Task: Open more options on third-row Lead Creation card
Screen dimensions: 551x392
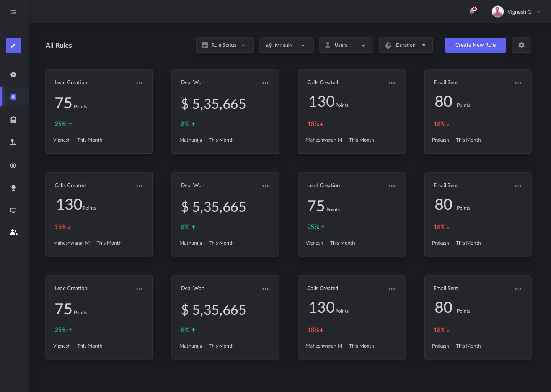Action: point(139,289)
